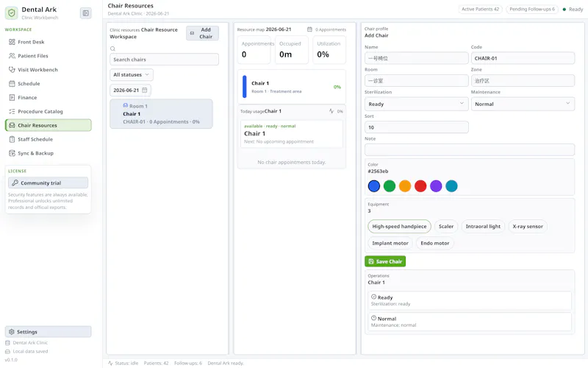Click the Name input field
This screenshot has height=368, width=588.
tap(416, 58)
